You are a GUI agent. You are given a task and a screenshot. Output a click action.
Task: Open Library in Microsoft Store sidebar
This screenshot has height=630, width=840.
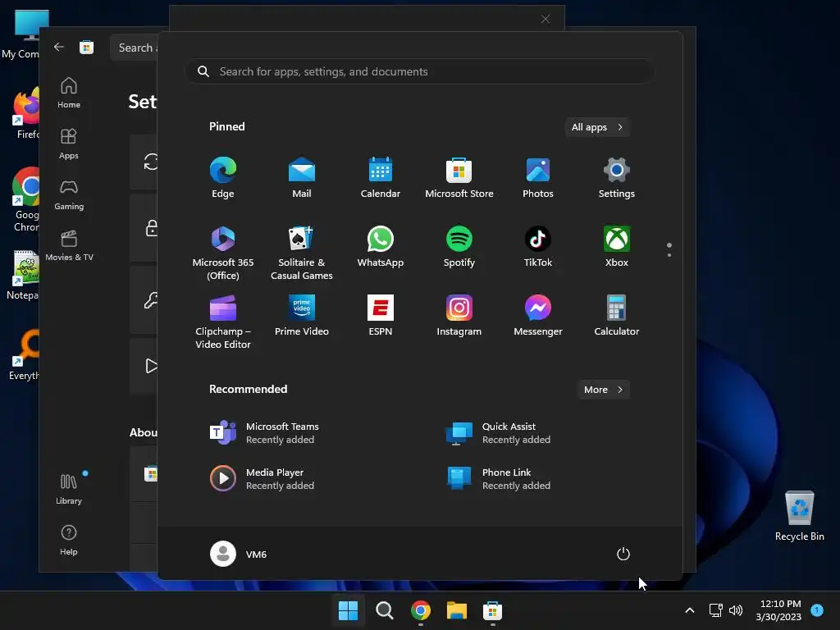(69, 489)
